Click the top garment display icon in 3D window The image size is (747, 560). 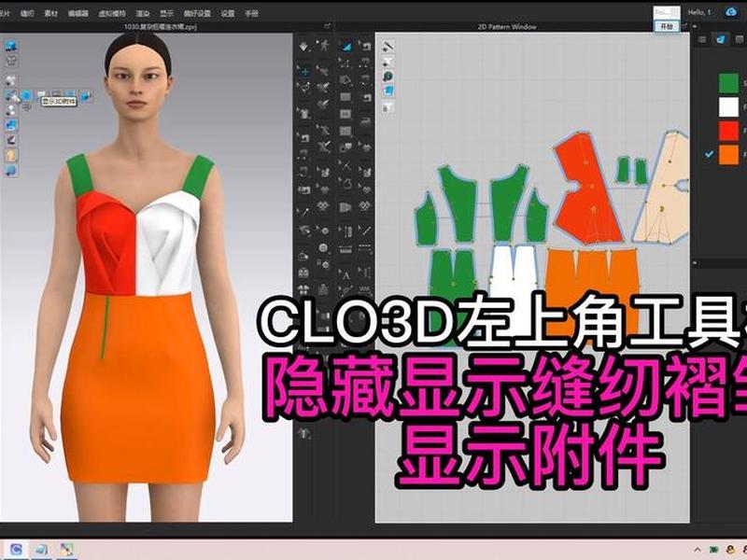click(x=11, y=46)
